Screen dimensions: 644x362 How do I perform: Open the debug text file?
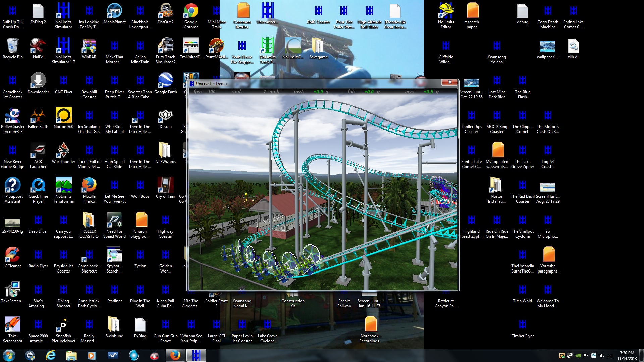coord(522,13)
